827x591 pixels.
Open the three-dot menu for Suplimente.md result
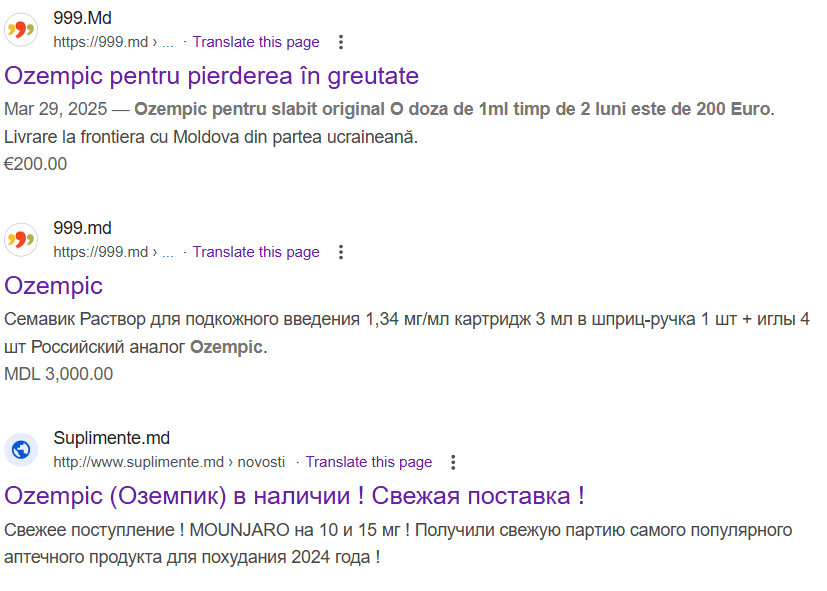click(454, 462)
